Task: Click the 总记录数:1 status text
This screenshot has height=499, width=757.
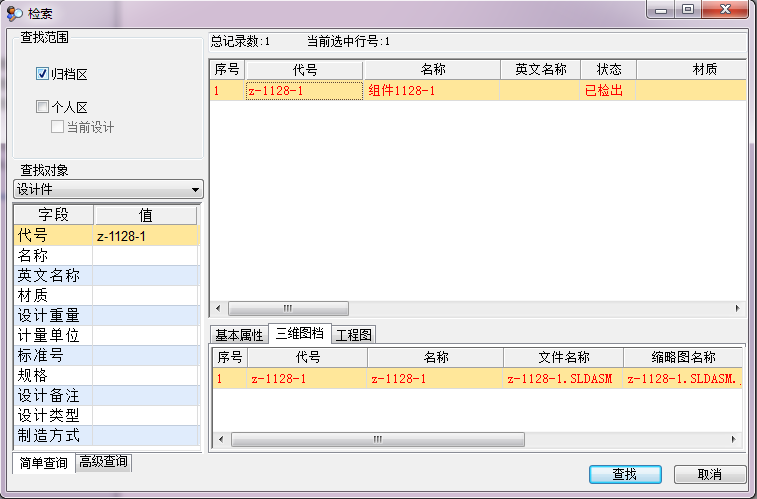Action: 240,42
